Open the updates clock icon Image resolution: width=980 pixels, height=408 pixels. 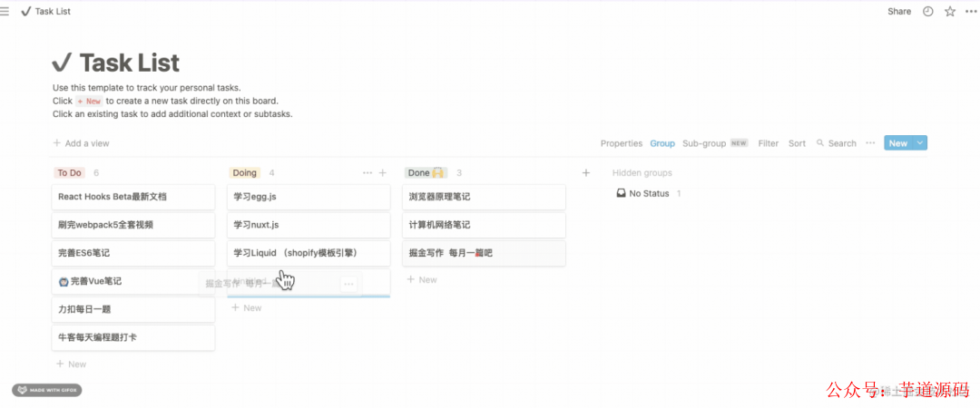pyautogui.click(x=928, y=11)
